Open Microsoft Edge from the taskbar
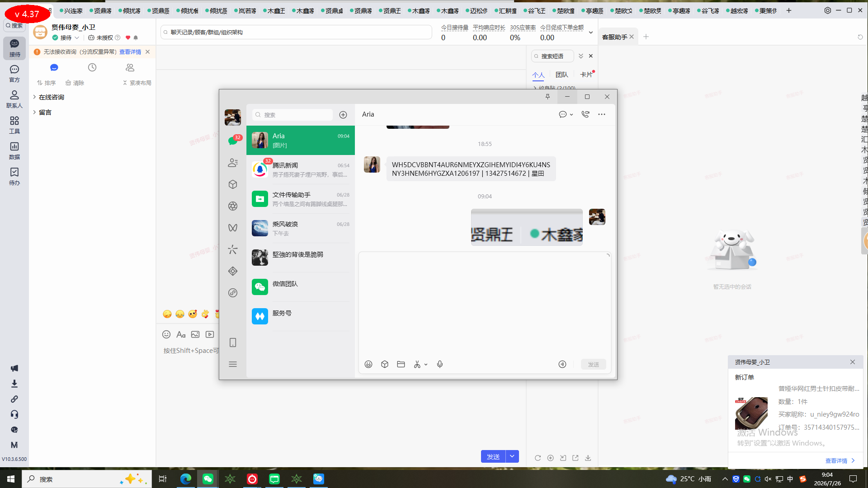Image resolution: width=868 pixels, height=488 pixels. 185,479
